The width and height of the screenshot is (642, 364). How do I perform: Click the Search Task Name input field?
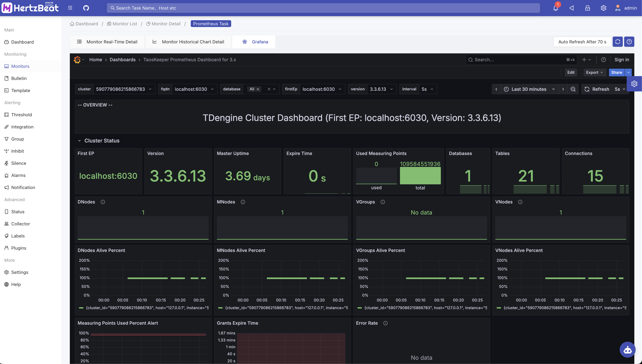pyautogui.click(x=323, y=8)
